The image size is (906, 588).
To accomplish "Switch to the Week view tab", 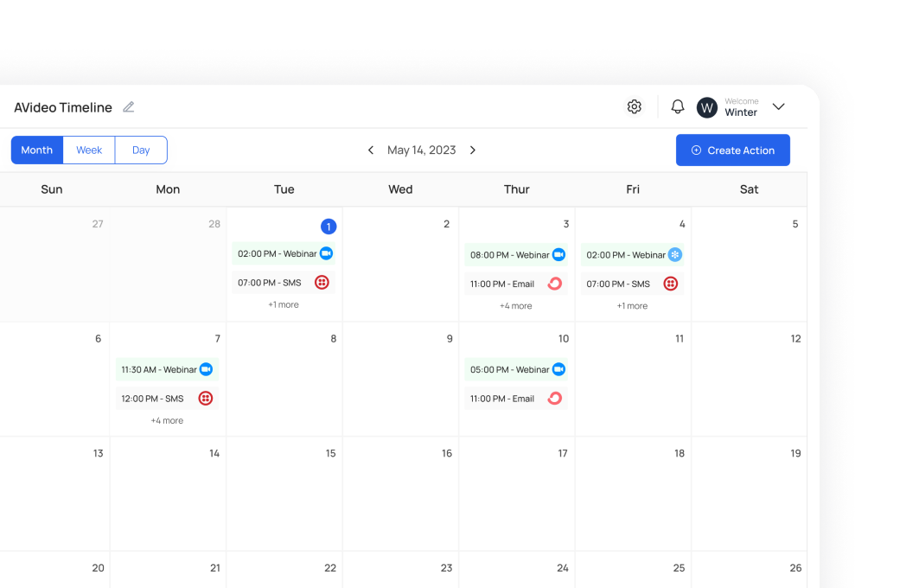I will (x=89, y=150).
